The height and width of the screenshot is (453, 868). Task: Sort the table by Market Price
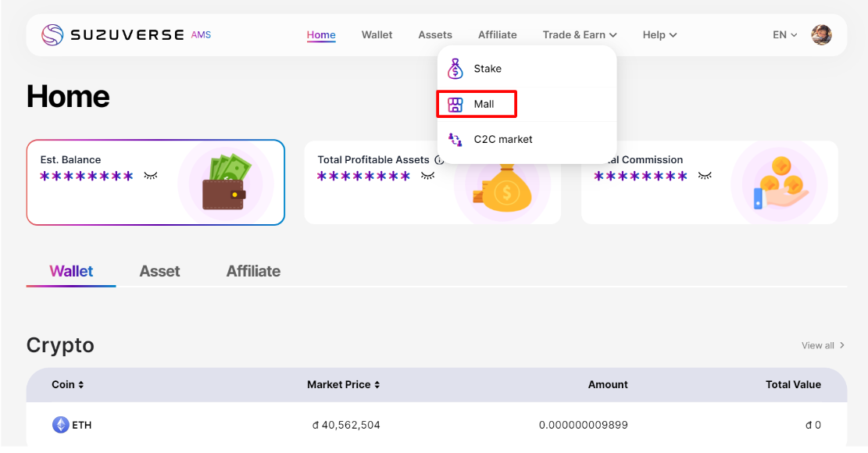coord(343,384)
